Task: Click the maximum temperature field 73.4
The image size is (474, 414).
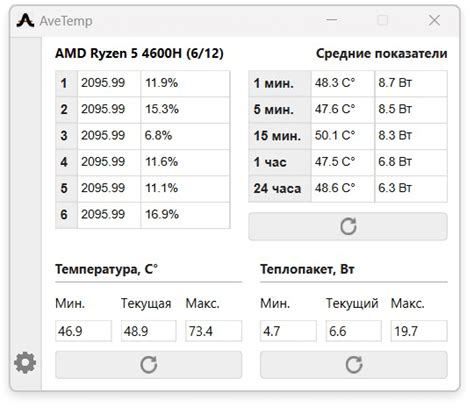Action: click(214, 331)
